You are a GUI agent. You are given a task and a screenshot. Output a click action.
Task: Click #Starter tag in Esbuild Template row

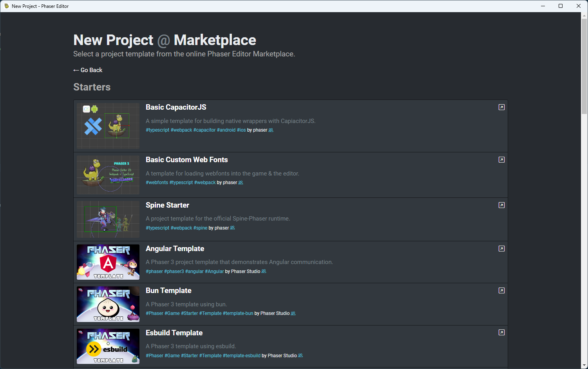click(x=190, y=356)
